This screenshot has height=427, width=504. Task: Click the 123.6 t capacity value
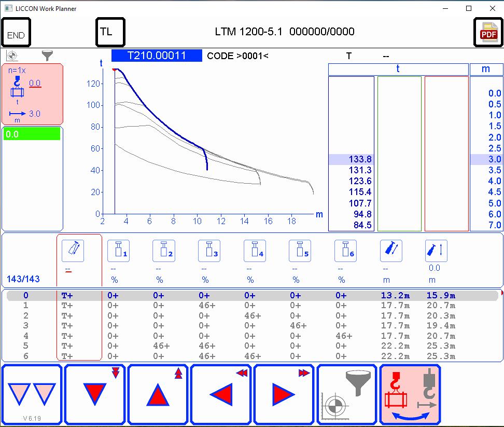point(360,181)
